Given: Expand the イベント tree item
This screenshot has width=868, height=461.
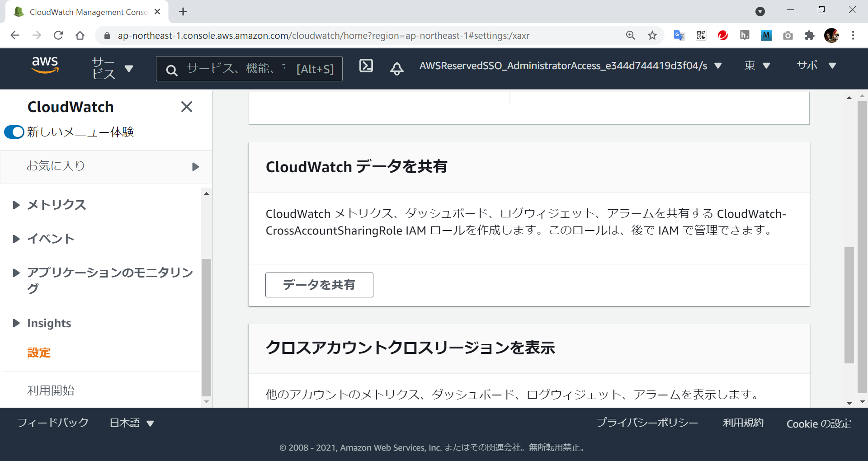Looking at the screenshot, I should pos(16,239).
